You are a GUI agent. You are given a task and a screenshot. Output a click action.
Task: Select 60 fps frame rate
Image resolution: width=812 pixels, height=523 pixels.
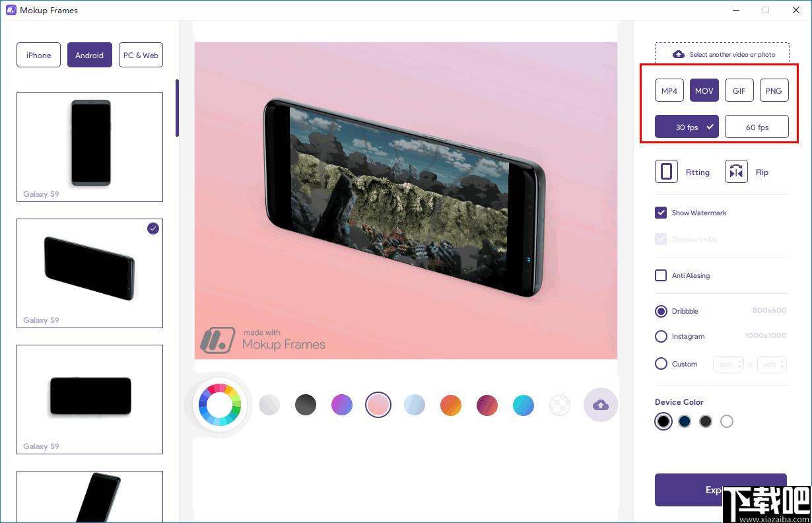pyautogui.click(x=757, y=127)
